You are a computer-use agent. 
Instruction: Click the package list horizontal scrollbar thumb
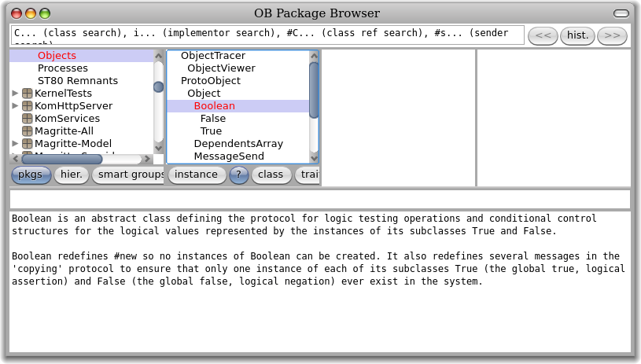[x=61, y=159]
